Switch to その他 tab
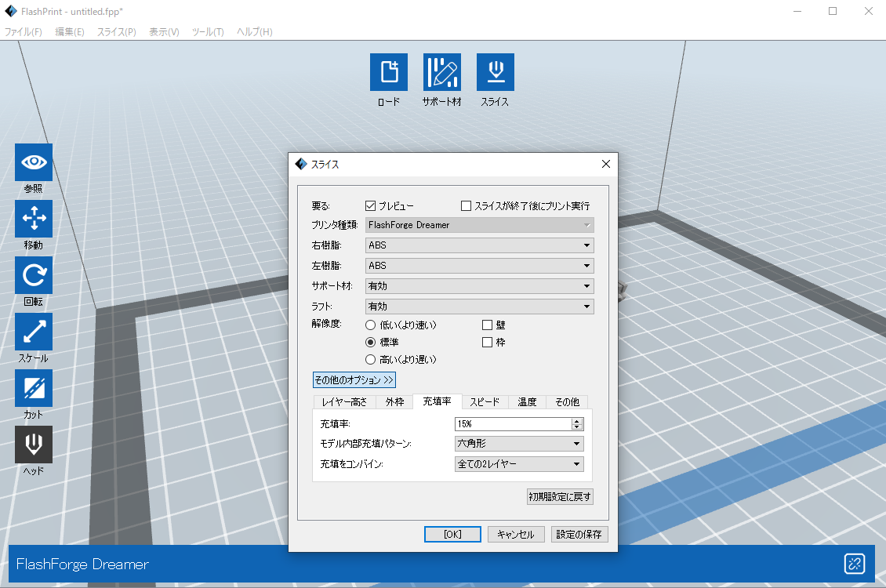Image resolution: width=886 pixels, height=588 pixels. [568, 401]
